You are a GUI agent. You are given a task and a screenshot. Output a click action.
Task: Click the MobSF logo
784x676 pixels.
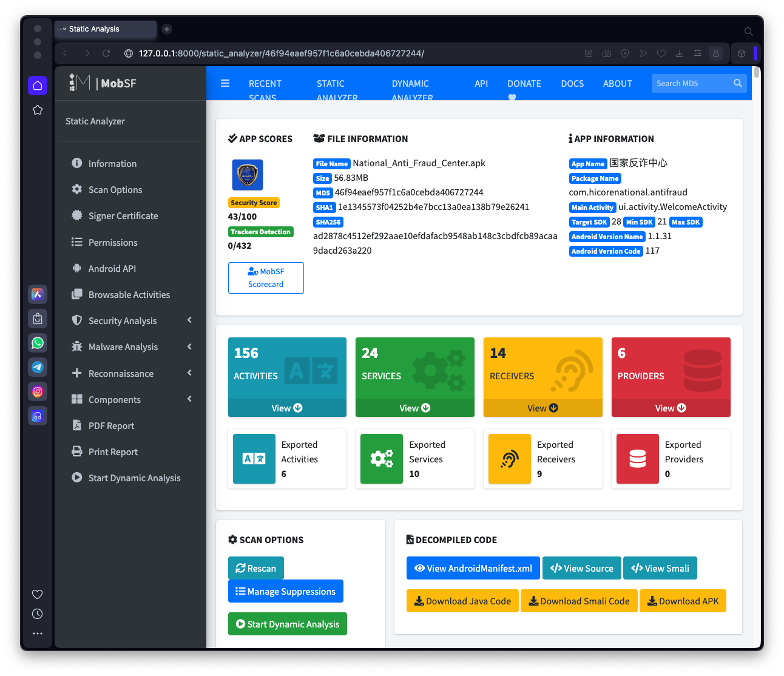coord(103,83)
